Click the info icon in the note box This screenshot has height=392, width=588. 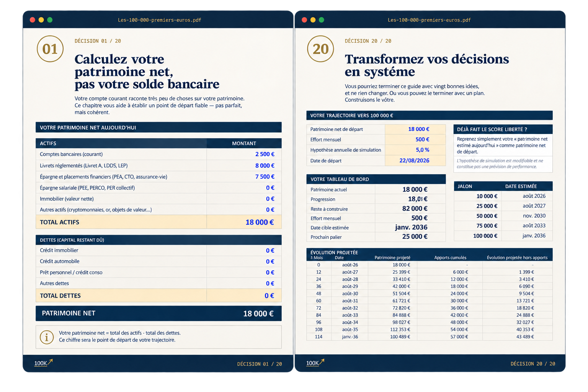(47, 337)
